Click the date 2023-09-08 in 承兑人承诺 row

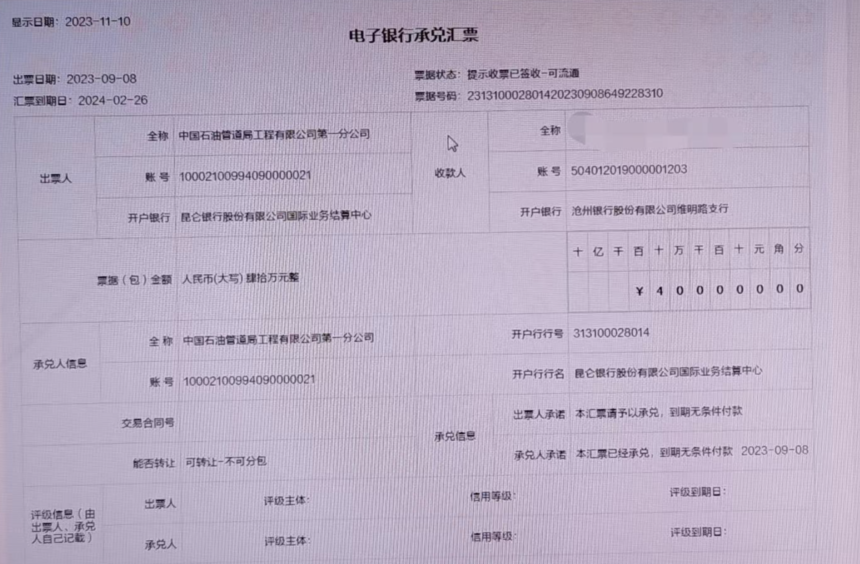point(774,451)
